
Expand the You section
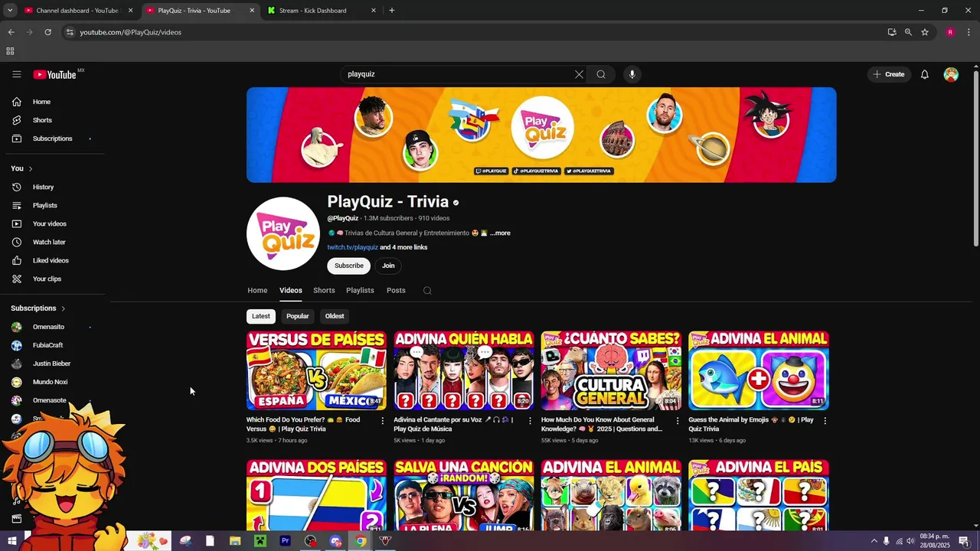tap(21, 168)
